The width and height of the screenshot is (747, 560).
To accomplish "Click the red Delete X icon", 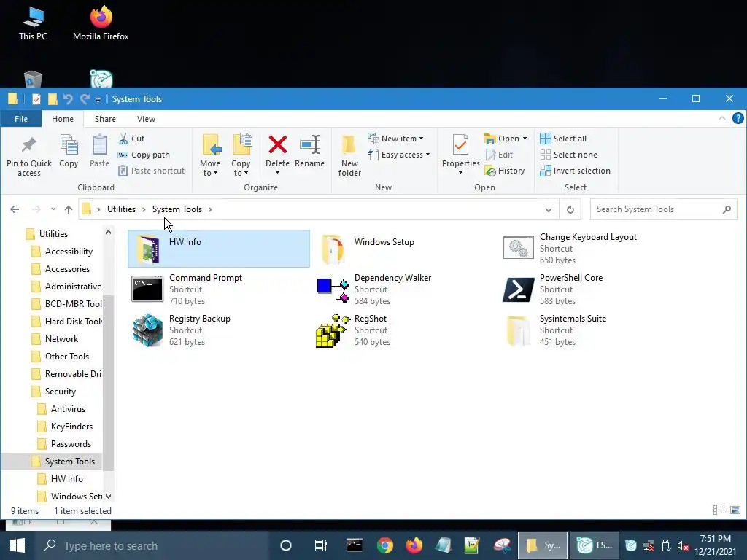I will 277,145.
